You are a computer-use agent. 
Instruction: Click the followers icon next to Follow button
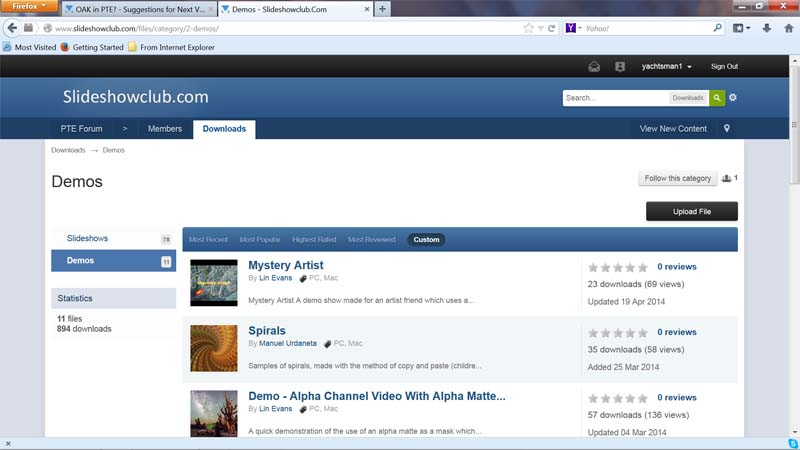[727, 178]
